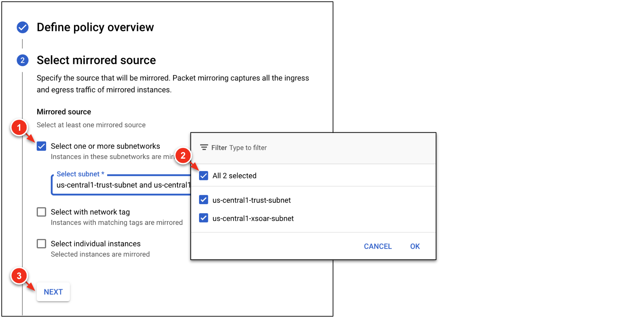This screenshot has width=644, height=318.
Task: Click the step 2 number icon
Action: coord(23,60)
